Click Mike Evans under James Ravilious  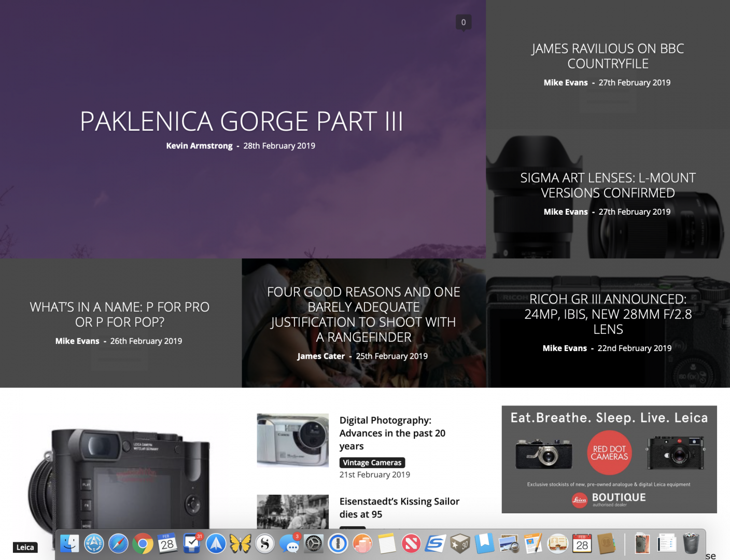tap(566, 82)
